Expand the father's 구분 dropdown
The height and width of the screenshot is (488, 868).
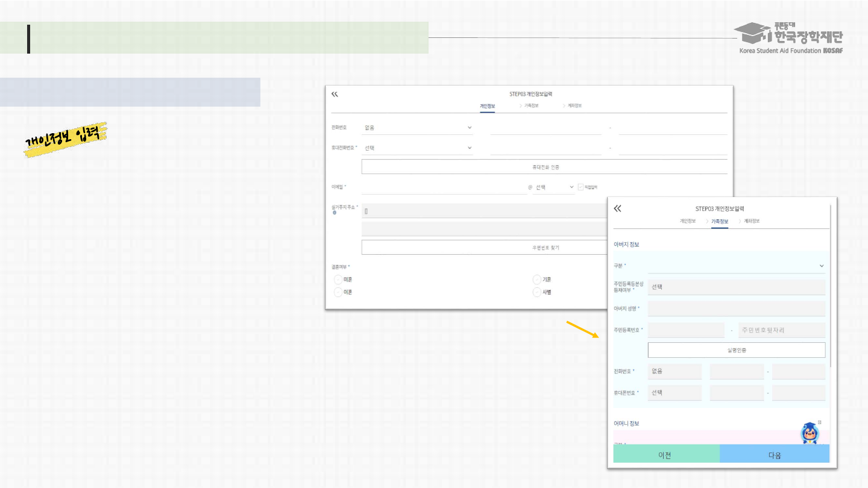pyautogui.click(x=736, y=266)
